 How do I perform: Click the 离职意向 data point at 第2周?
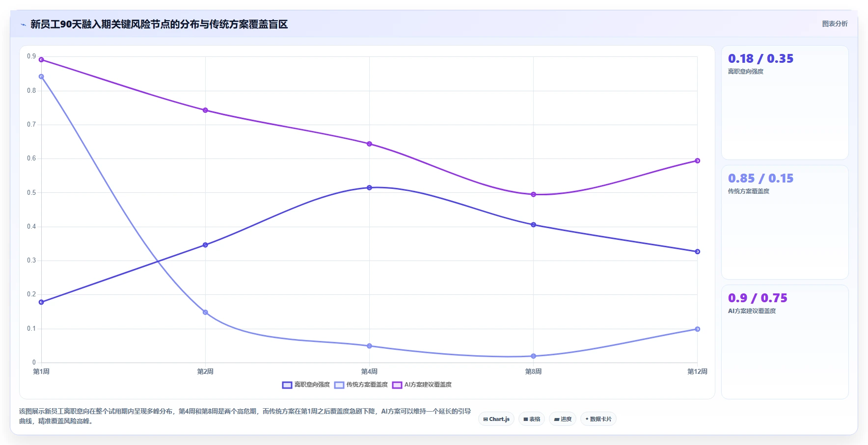[205, 245]
